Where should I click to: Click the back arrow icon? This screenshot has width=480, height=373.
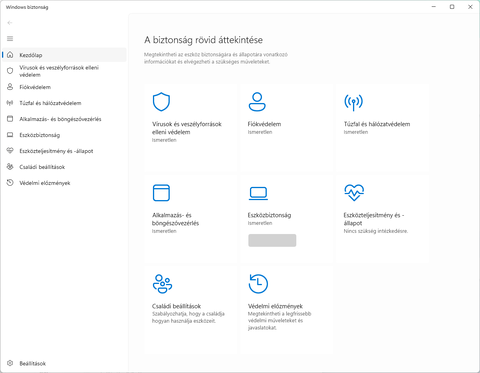(10, 23)
